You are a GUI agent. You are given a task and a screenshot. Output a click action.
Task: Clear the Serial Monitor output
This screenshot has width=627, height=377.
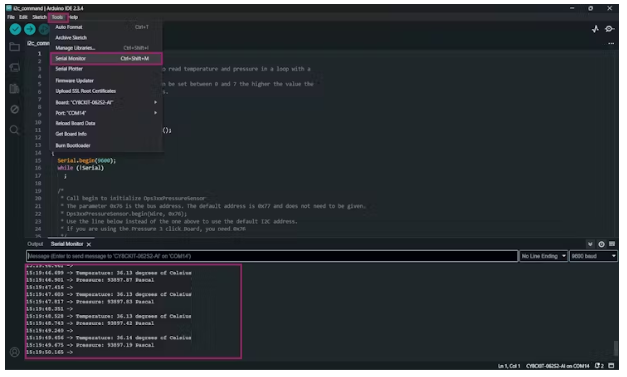[612, 244]
